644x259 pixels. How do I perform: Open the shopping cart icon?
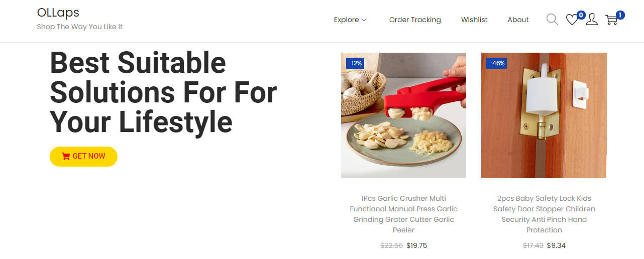611,20
